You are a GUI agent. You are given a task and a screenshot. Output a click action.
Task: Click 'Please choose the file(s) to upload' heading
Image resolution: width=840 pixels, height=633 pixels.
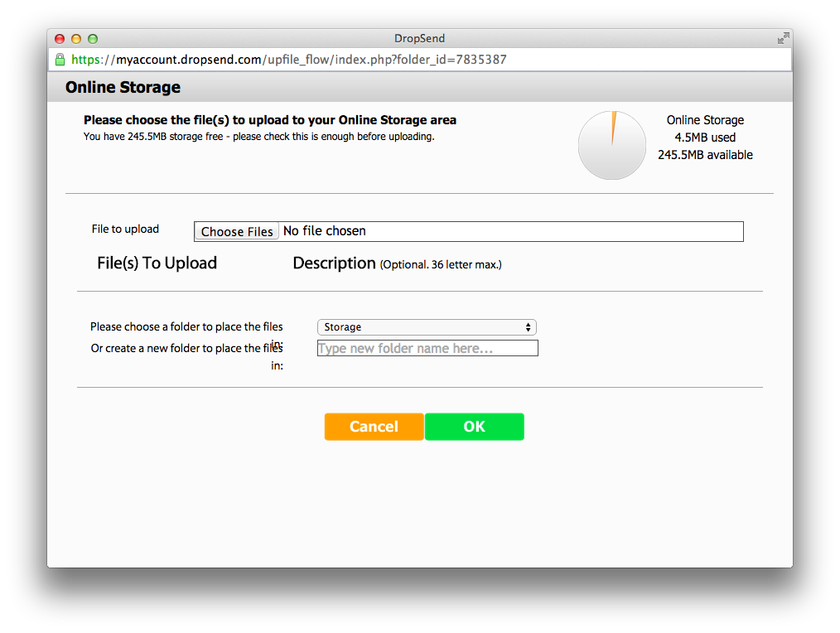click(x=270, y=120)
